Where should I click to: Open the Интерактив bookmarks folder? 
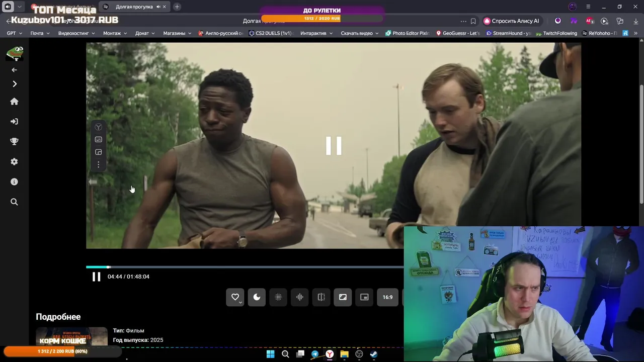pos(316,33)
